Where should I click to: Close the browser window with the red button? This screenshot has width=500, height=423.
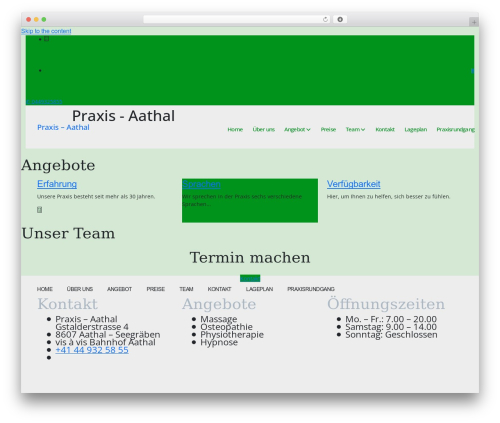click(x=29, y=19)
